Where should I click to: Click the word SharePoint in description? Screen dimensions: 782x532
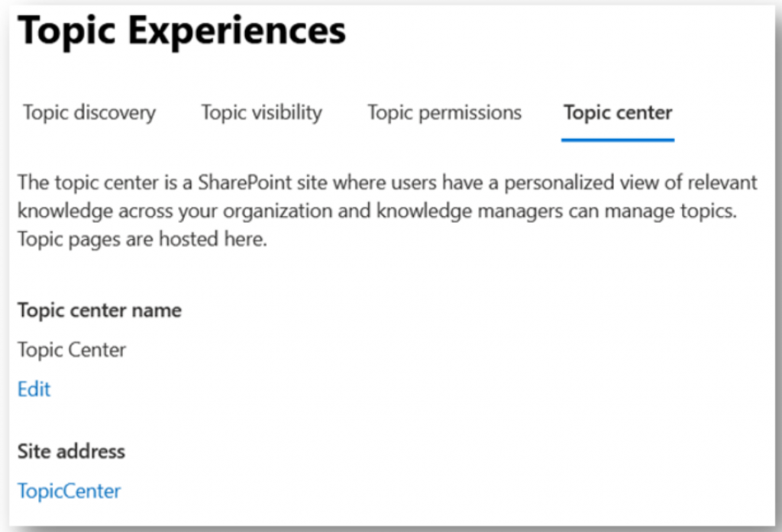245,182
